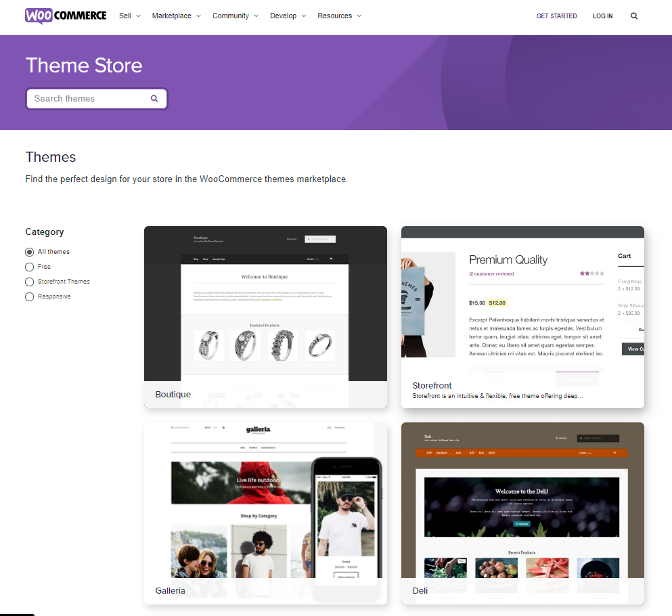Pick the Responsive radio option
The height and width of the screenshot is (616, 672).
(29, 296)
